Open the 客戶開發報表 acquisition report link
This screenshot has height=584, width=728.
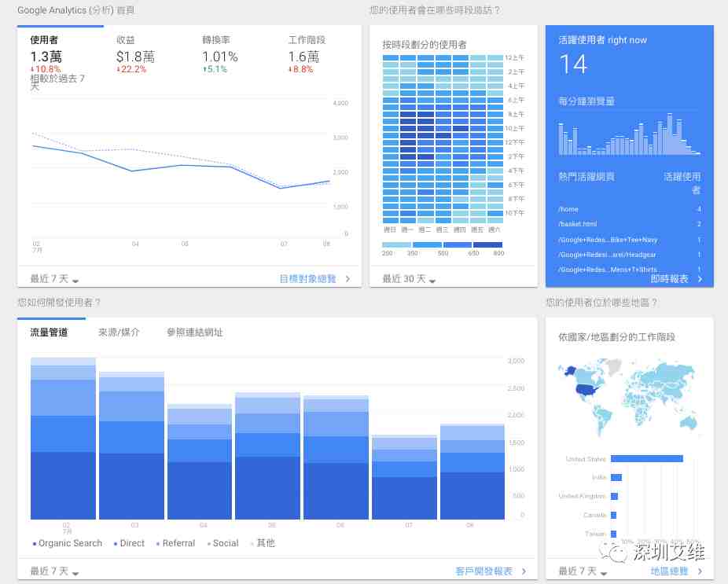pyautogui.click(x=491, y=571)
